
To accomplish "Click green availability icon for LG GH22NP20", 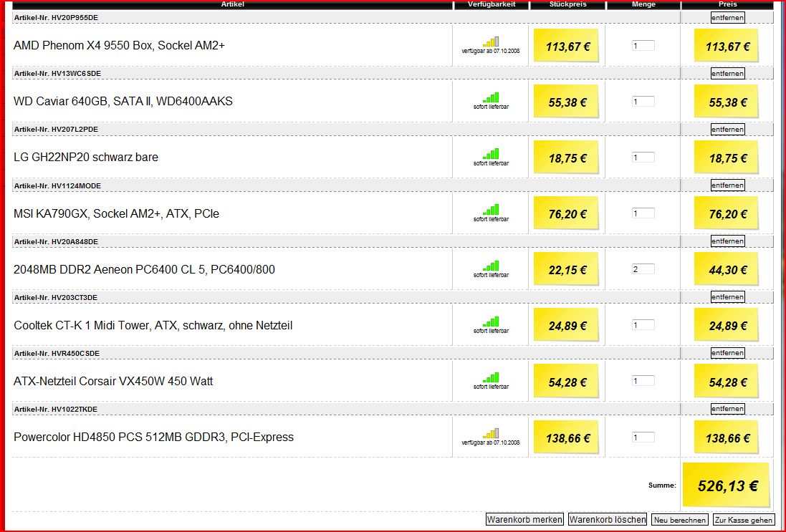I will tap(491, 154).
